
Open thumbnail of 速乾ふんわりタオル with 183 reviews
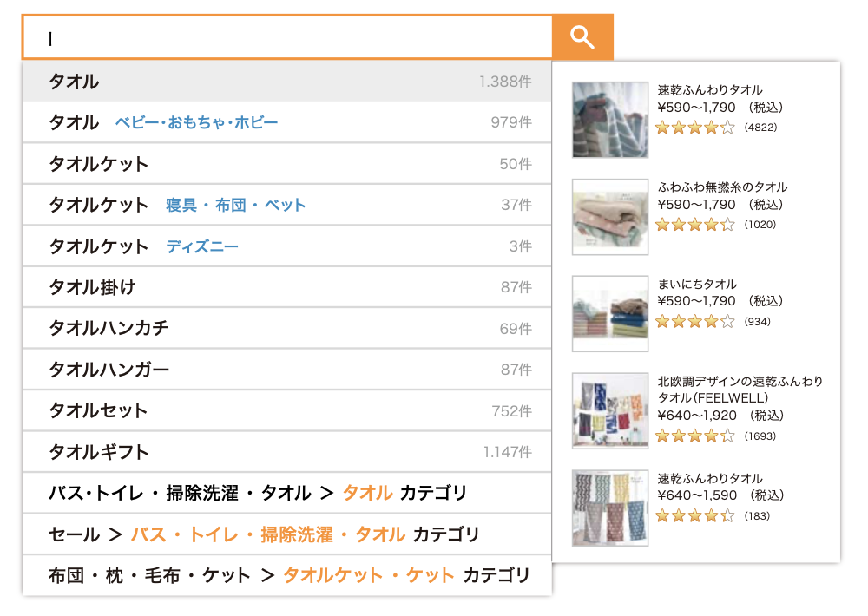coord(610,508)
